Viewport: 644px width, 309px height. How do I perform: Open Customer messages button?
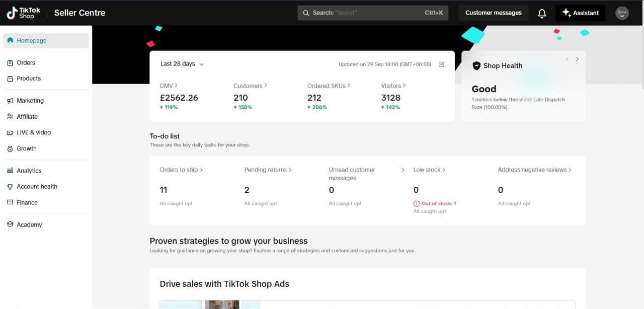pyautogui.click(x=493, y=13)
